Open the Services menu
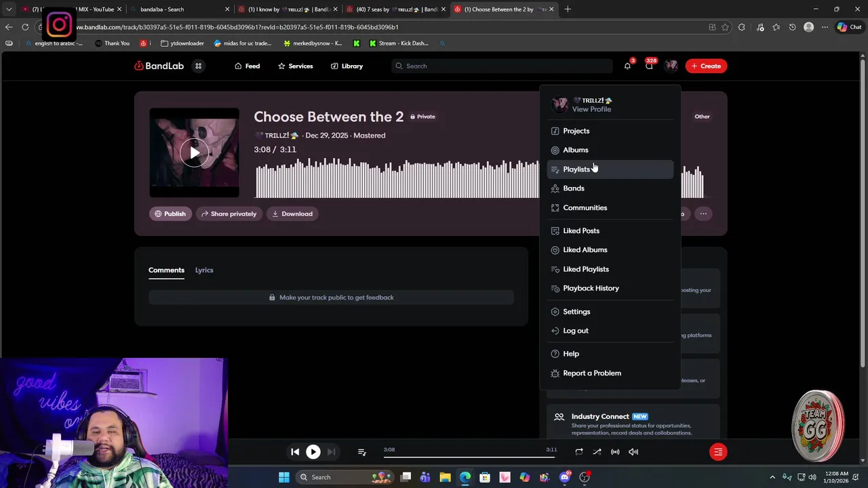 click(295, 66)
